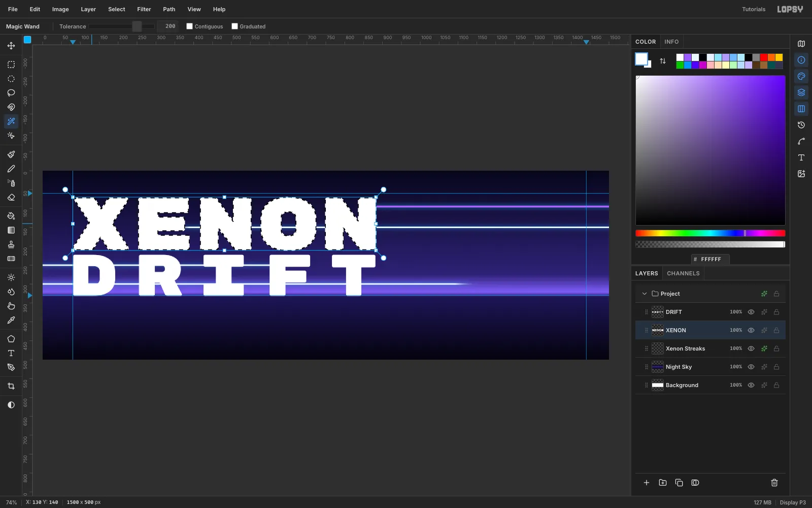Select the Dodge brightness tool
This screenshot has width=812, height=508.
click(11, 277)
